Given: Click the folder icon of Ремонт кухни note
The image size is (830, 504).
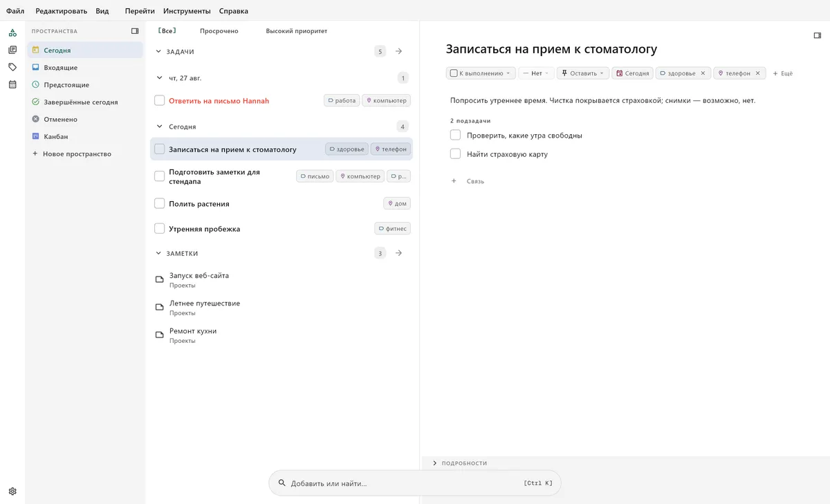Looking at the screenshot, I should tap(159, 335).
